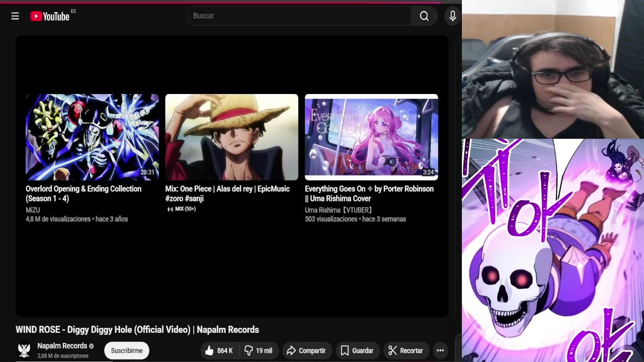Viewport: 644px width, 362px height.
Task: Click the verified badge beside Napalm Records
Action: point(92,346)
